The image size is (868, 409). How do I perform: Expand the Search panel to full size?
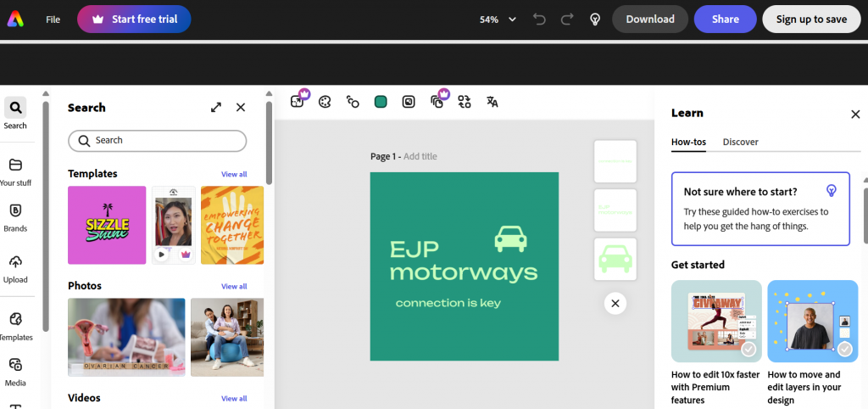216,108
